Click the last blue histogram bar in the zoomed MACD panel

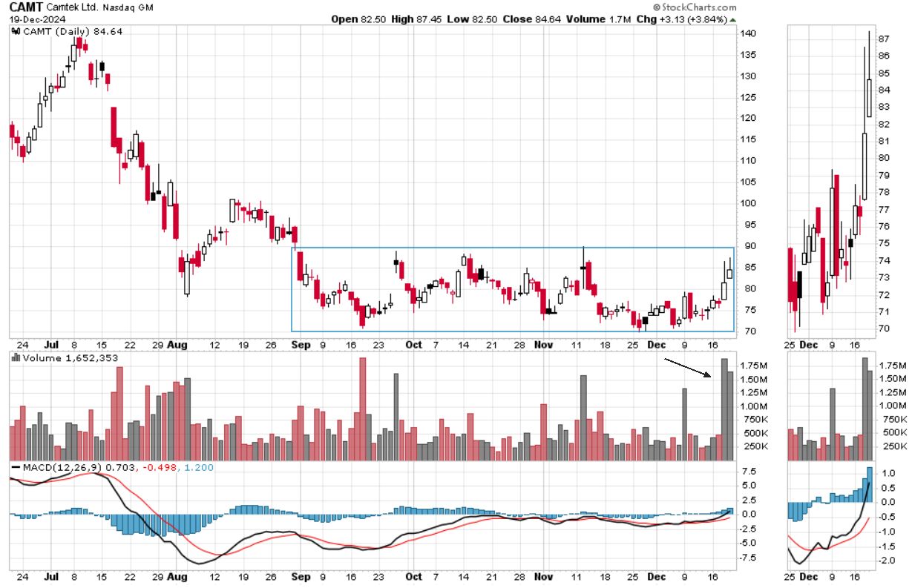pos(870,484)
